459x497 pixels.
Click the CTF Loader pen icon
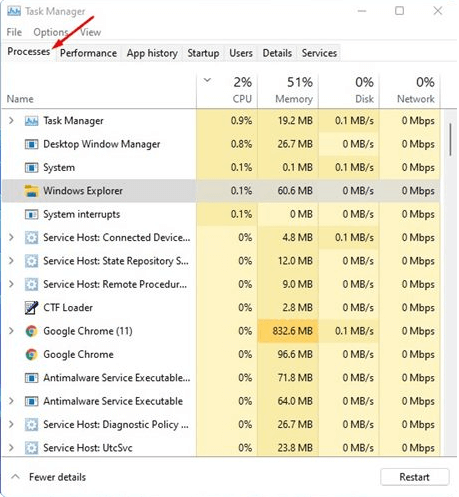[x=31, y=308]
